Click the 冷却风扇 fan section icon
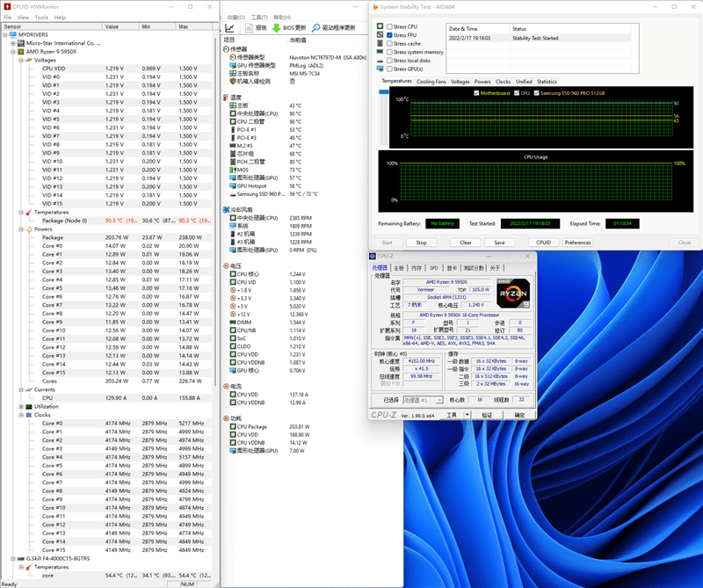Image resolution: width=703 pixels, height=588 pixels. tap(226, 209)
